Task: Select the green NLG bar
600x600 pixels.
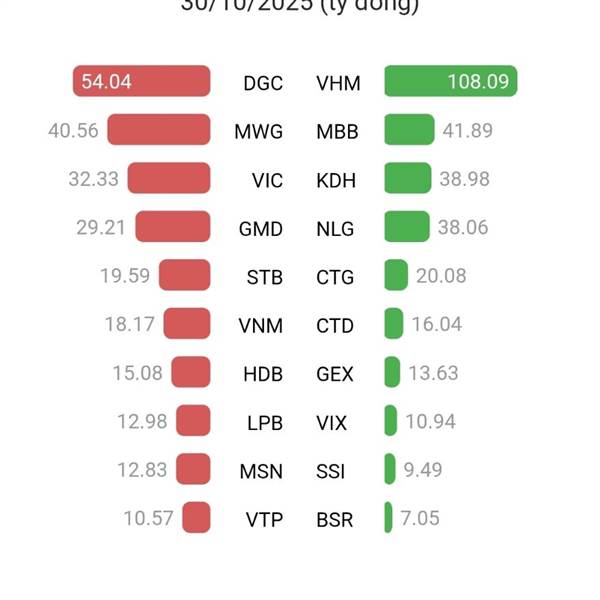Action: tap(407, 227)
